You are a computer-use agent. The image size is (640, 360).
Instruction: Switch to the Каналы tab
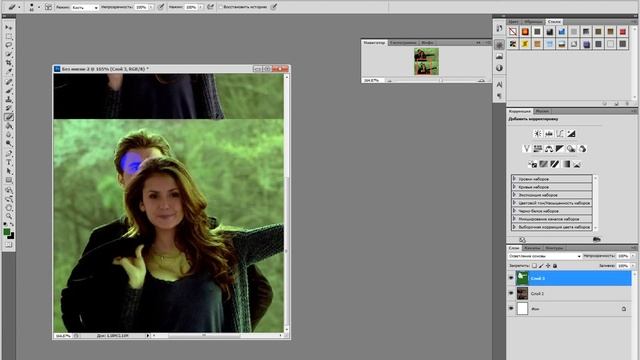(532, 248)
